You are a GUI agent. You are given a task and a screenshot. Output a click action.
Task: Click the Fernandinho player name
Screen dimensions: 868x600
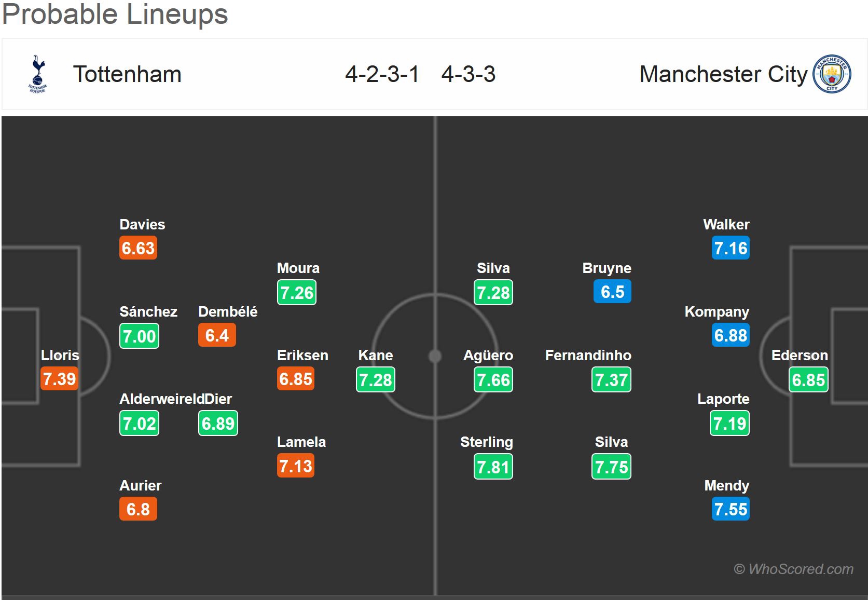(x=588, y=356)
